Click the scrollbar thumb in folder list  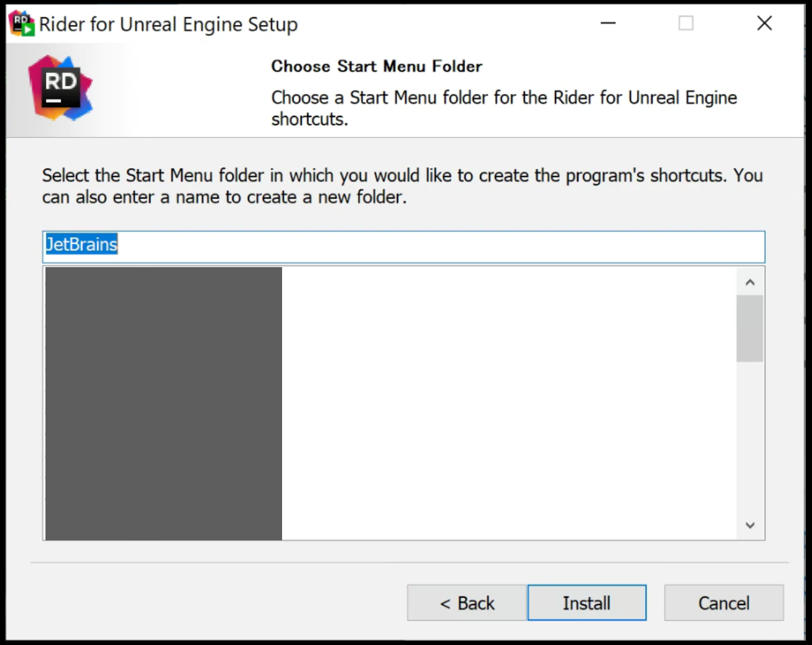(x=750, y=328)
